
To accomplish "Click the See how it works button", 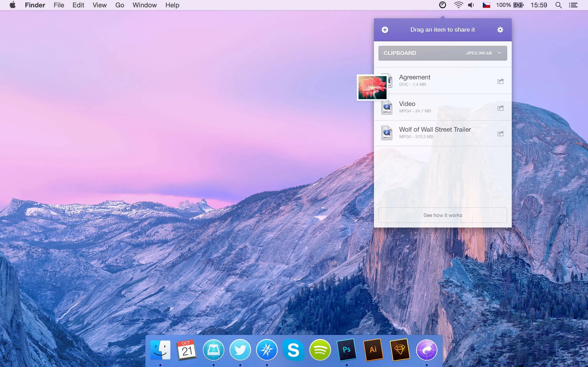I will (442, 215).
